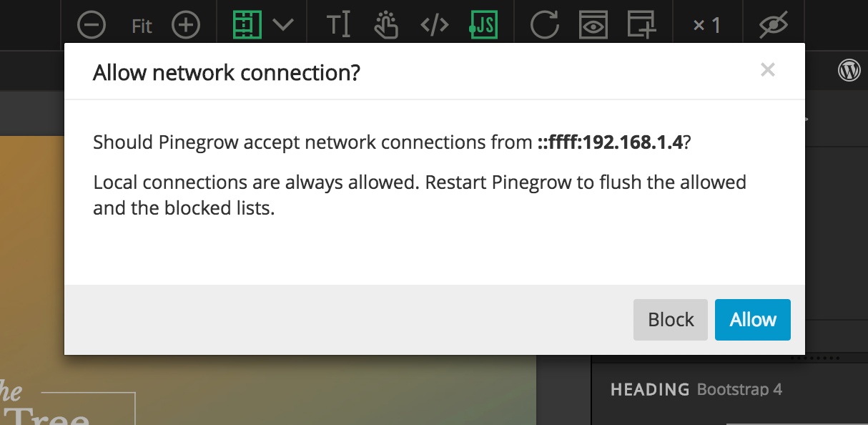Open the WordPress panel icon
The image size is (868, 425).
849,70
